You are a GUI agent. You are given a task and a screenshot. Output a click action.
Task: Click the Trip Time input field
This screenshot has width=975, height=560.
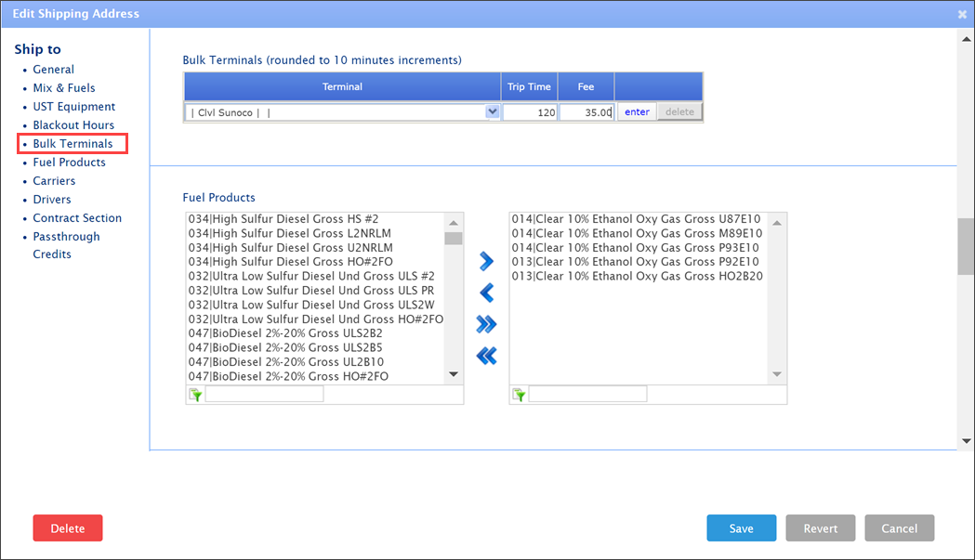tap(530, 112)
